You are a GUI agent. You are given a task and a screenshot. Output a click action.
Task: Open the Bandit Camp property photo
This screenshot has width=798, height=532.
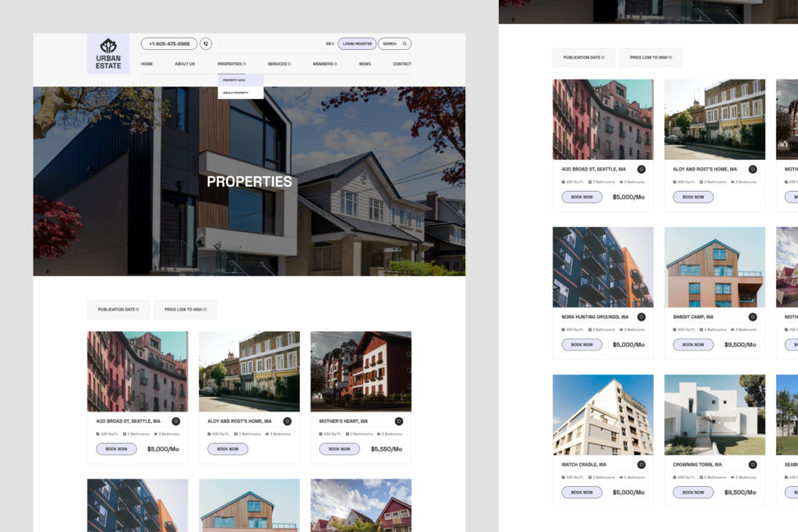[x=715, y=267]
